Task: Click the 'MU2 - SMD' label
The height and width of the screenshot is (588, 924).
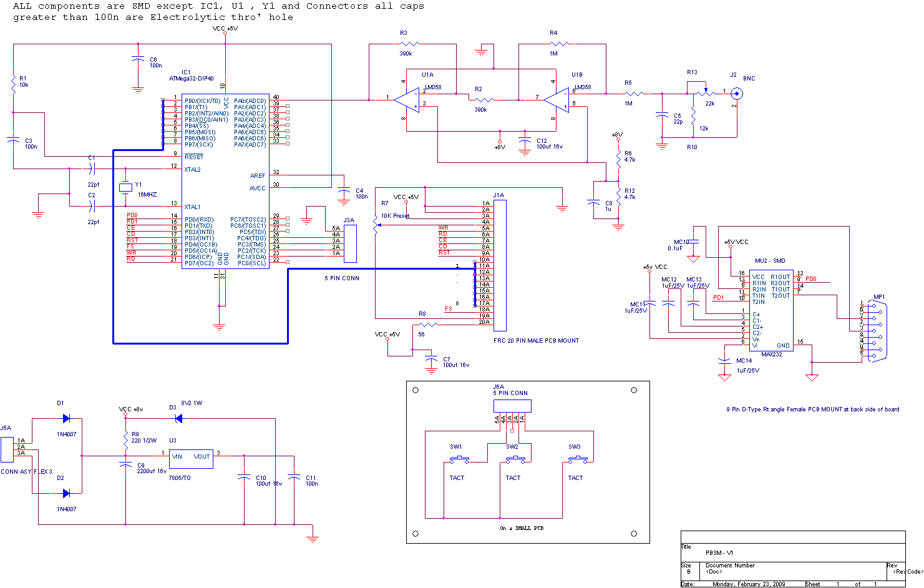Action: pyautogui.click(x=771, y=261)
